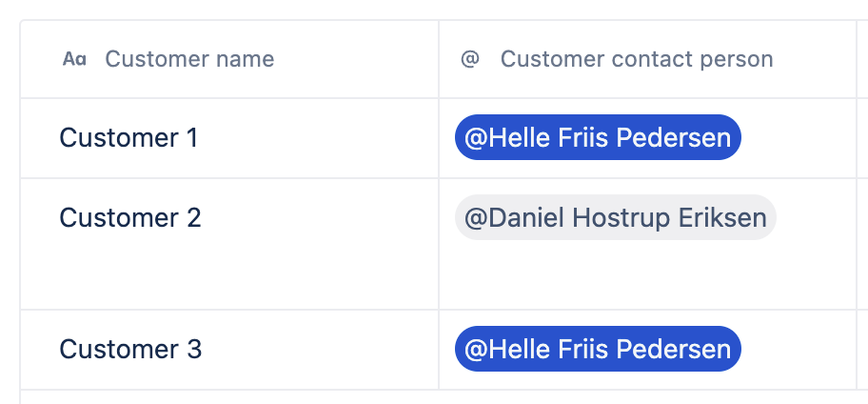This screenshot has width=868, height=404.
Task: Open Helle Friis Pedersen mention for Customer 1
Action: [598, 137]
